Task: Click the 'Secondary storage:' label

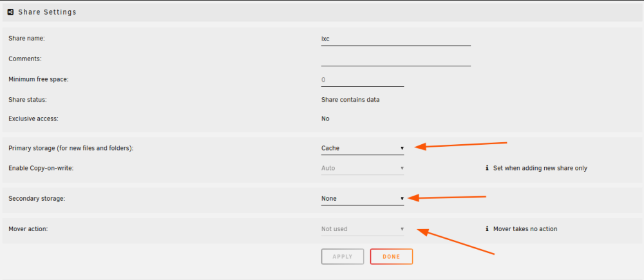Action: (x=37, y=198)
